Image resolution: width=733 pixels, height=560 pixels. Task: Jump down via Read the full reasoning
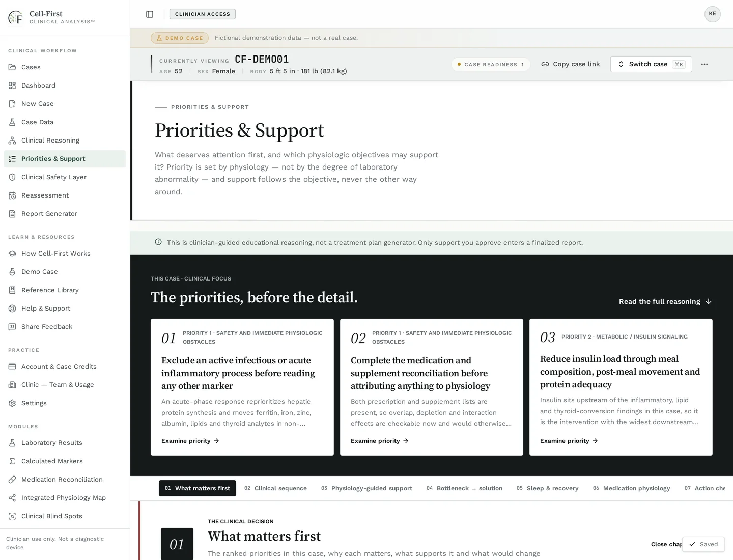[x=665, y=301]
